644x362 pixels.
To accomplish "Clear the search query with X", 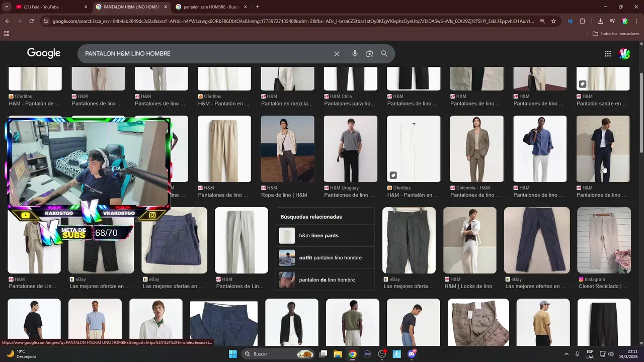I will [x=337, y=54].
